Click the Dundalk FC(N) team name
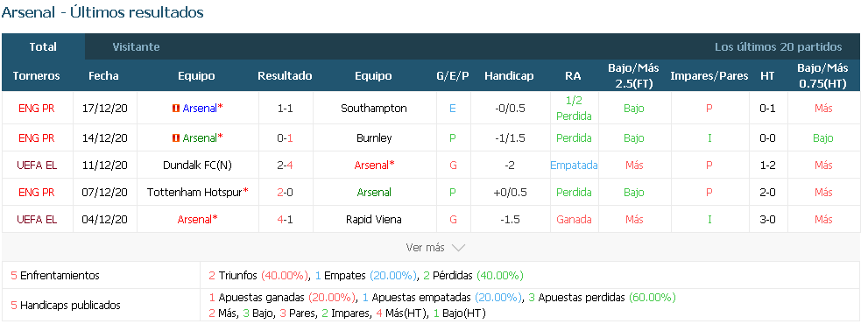The image size is (868, 331). coord(196,165)
